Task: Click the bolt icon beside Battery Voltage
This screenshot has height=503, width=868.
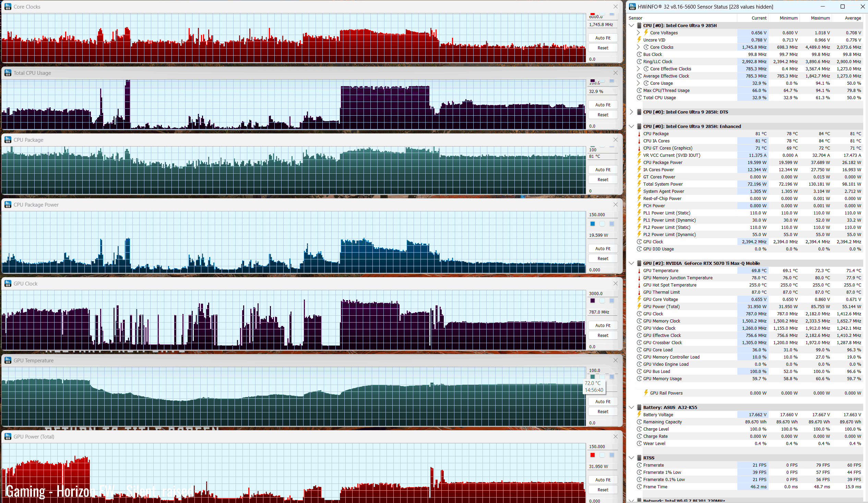Action: (639, 414)
